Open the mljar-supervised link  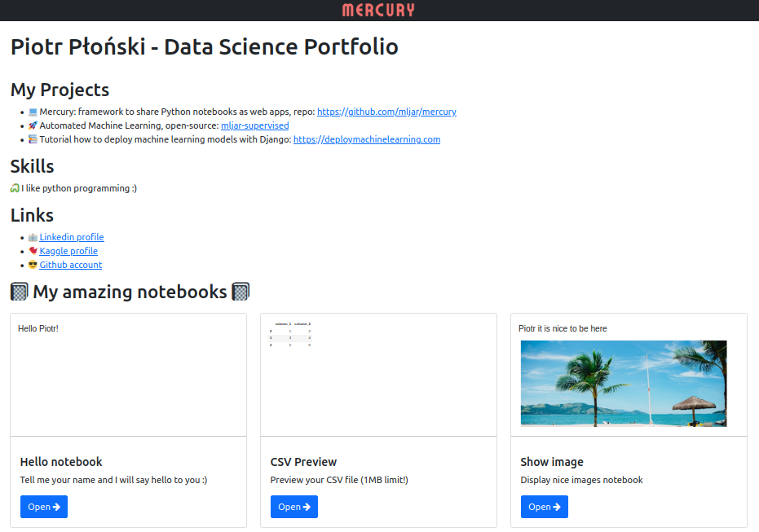[x=254, y=125]
